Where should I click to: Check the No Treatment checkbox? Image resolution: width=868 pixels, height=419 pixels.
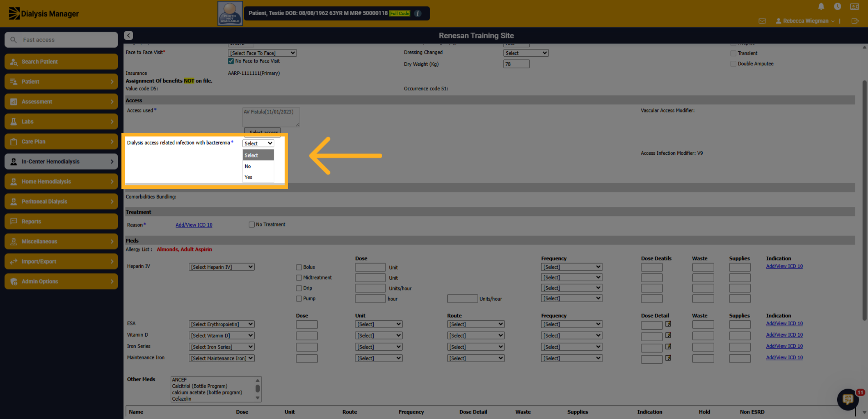pyautogui.click(x=251, y=225)
